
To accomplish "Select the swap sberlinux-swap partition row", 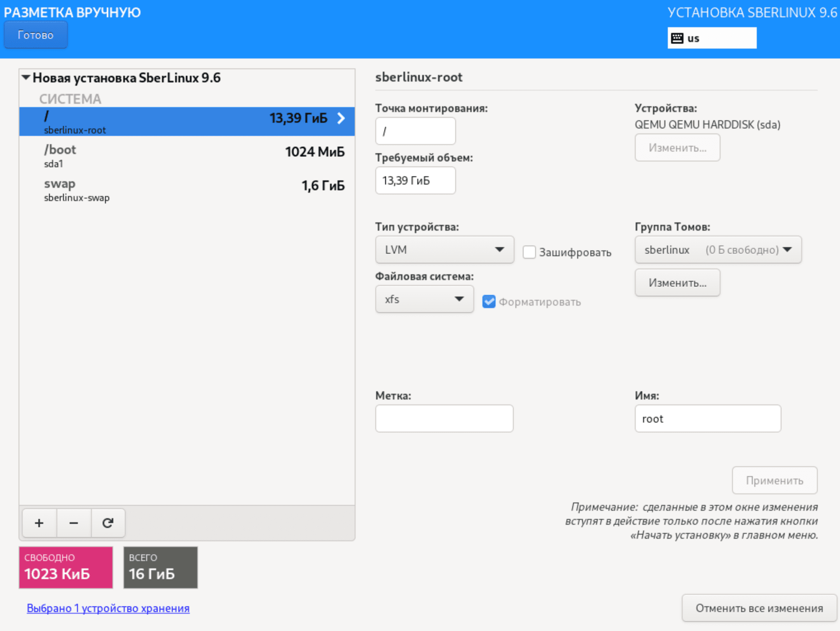I will click(x=187, y=189).
